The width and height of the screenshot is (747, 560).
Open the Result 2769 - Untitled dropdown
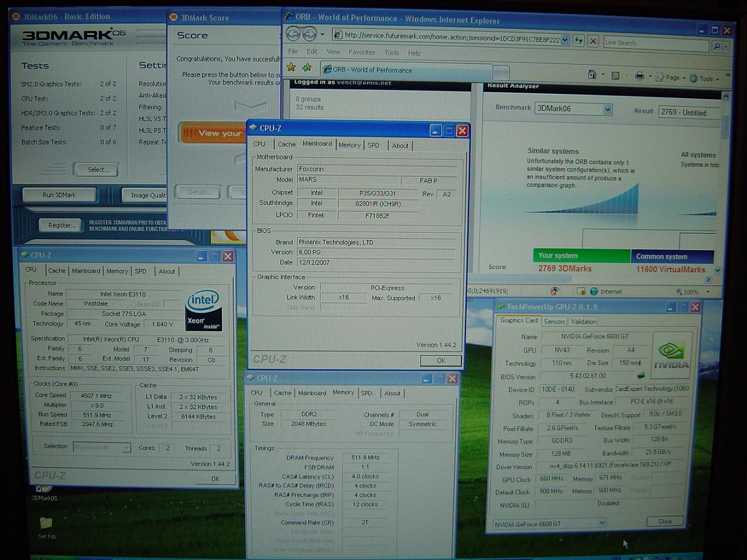(689, 113)
